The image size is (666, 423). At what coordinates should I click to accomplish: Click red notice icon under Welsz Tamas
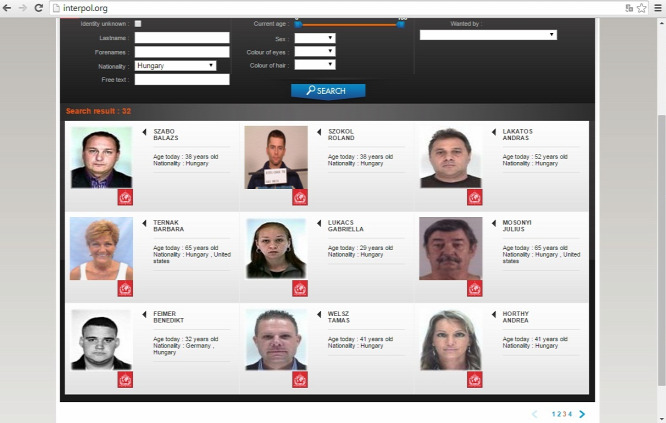click(300, 380)
